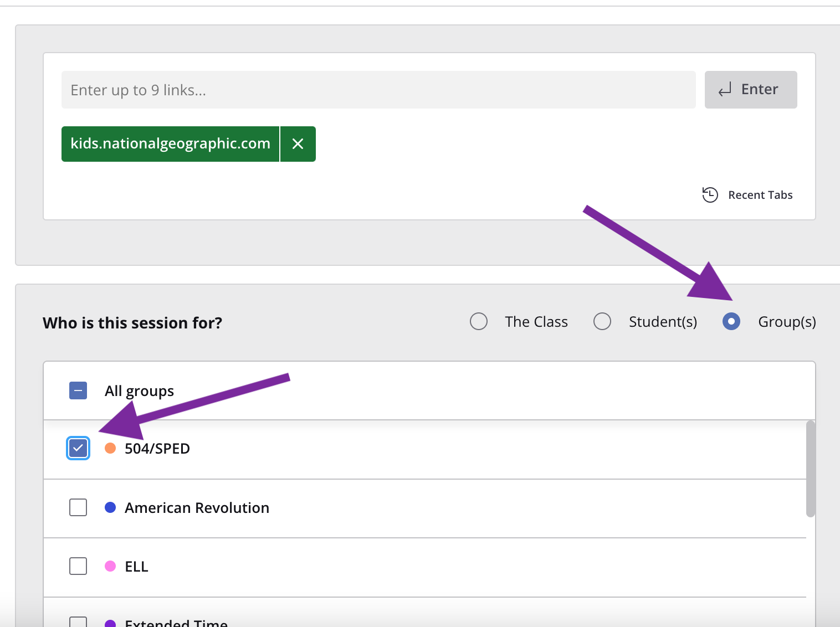Select The Class radio button
840x627 pixels.
click(478, 321)
